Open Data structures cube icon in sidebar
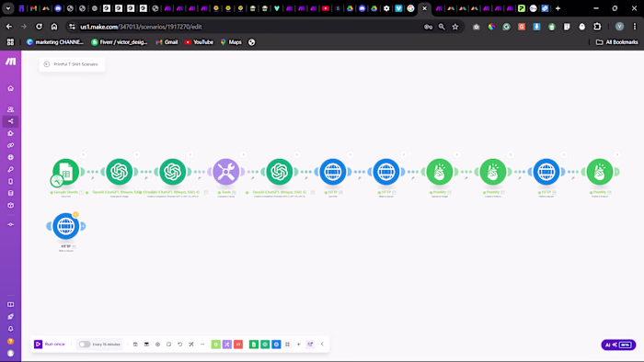Screen dimensions: 644x362 (11, 206)
